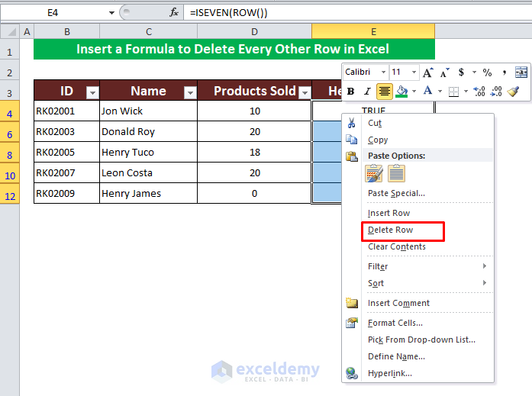
Task: Click Decrease Decimal icon
Action: (496, 92)
